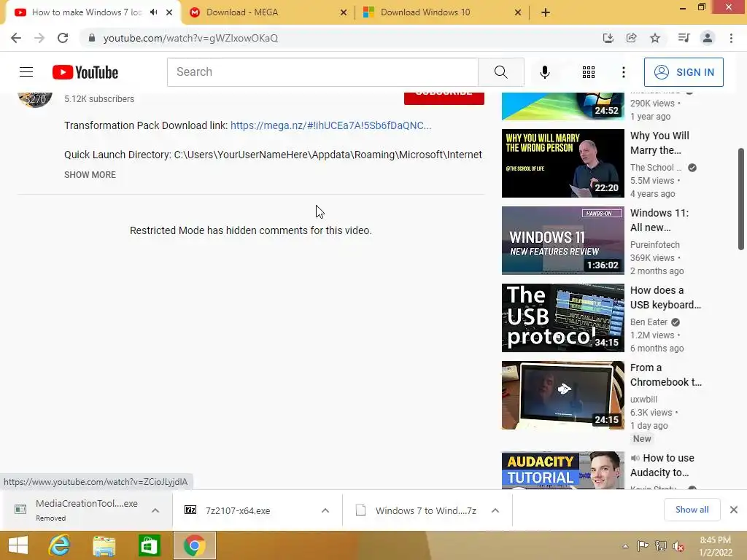Viewport: 747px width, 560px height.
Task: Open The School channel name
Action: pyautogui.click(x=656, y=168)
